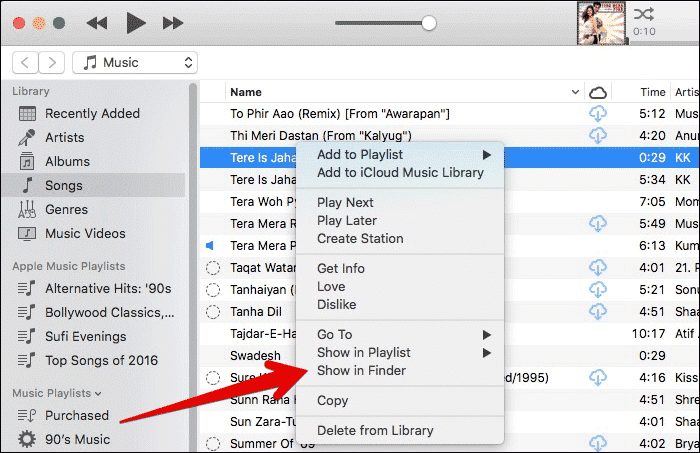
Task: Skip back with the rewind button
Action: click(x=96, y=23)
